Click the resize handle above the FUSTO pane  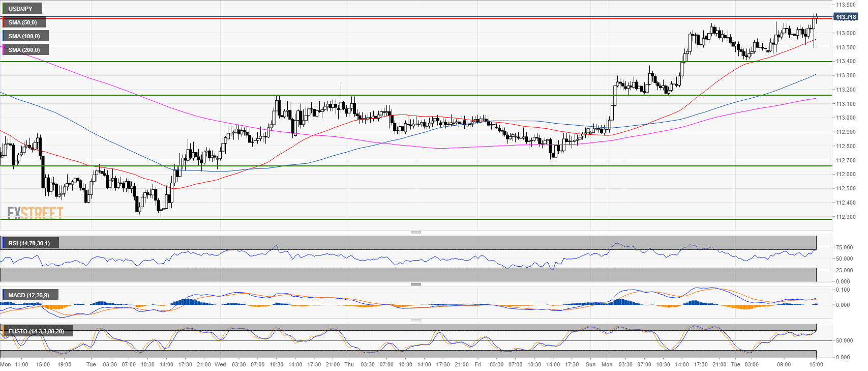click(x=415, y=321)
